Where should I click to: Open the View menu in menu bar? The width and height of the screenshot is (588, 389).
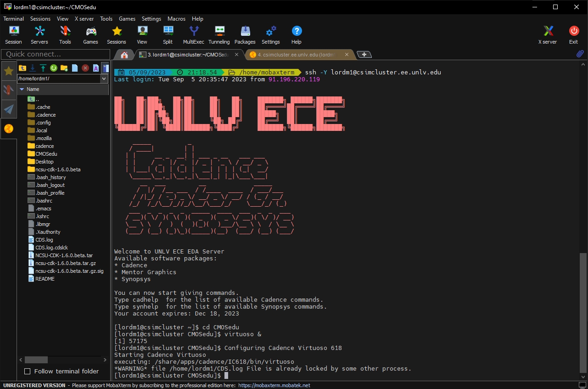(63, 19)
